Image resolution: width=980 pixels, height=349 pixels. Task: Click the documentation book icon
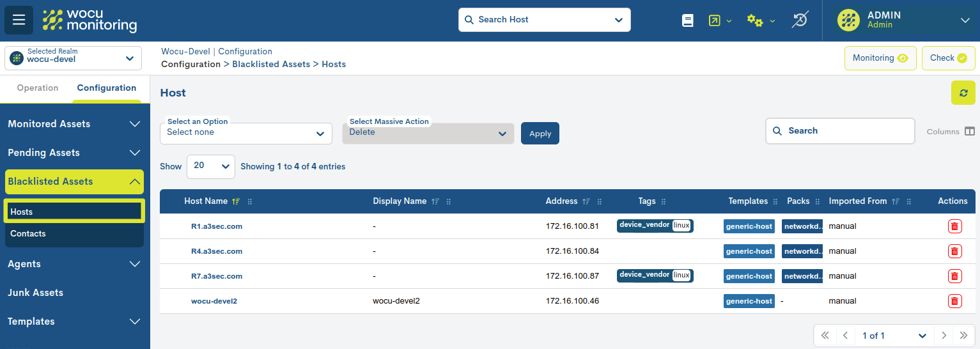(x=688, y=20)
